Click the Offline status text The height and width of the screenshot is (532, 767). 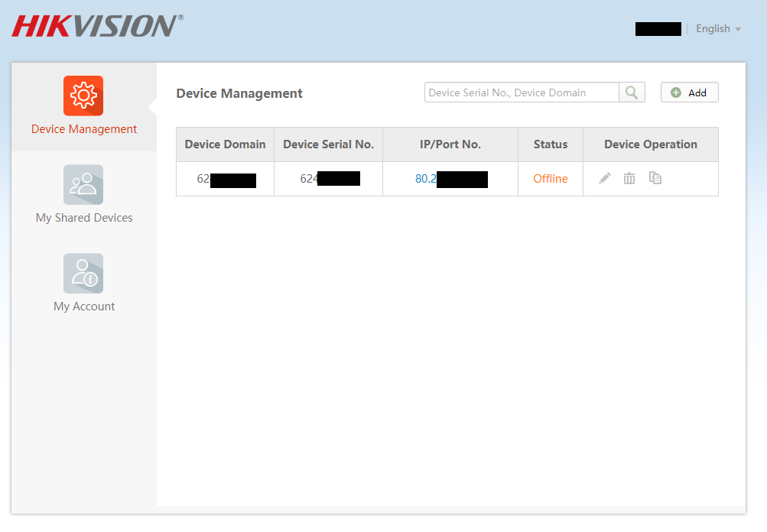tap(551, 179)
